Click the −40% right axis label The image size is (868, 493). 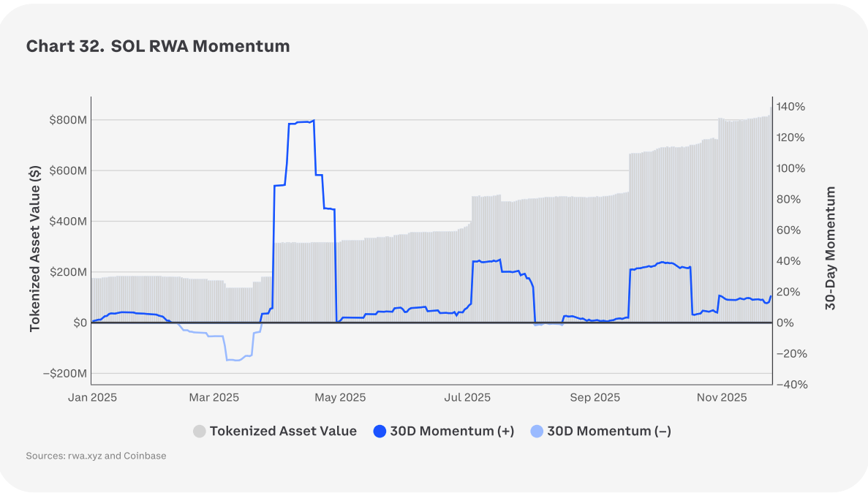click(x=790, y=385)
